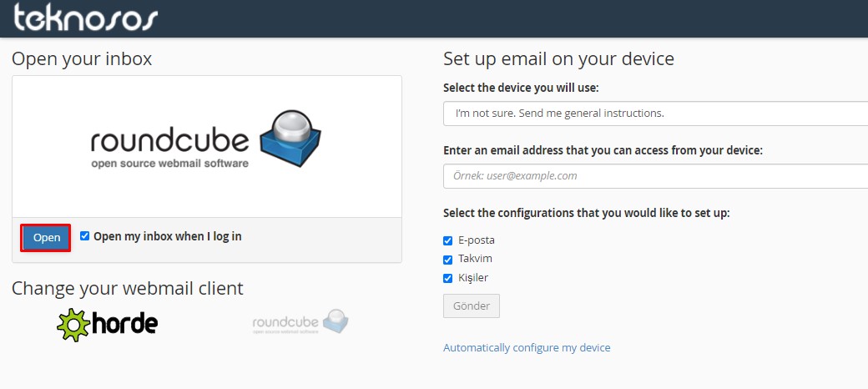868x389 pixels.
Task: Select the horde green gear icon
Action: tap(73, 325)
